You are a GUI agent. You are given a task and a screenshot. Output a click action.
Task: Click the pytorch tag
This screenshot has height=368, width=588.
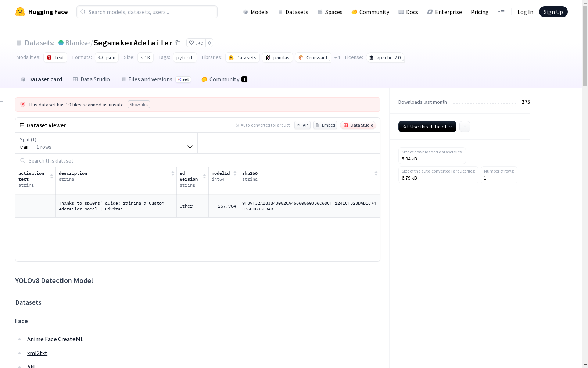pyautogui.click(x=185, y=57)
